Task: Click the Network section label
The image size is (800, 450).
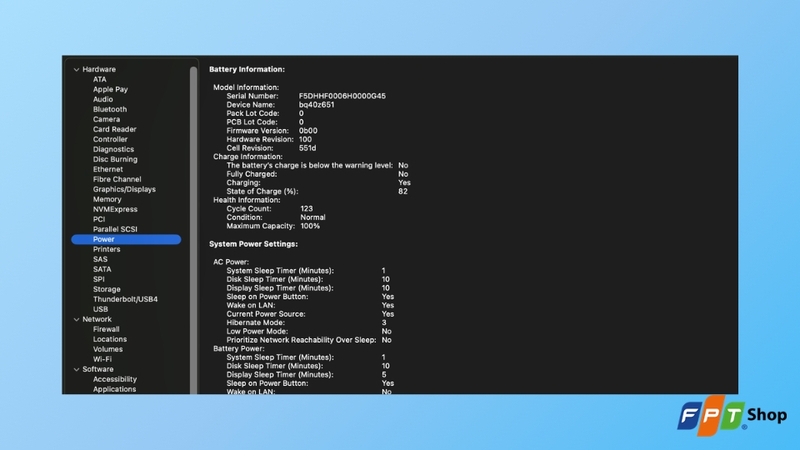Action: 97,319
